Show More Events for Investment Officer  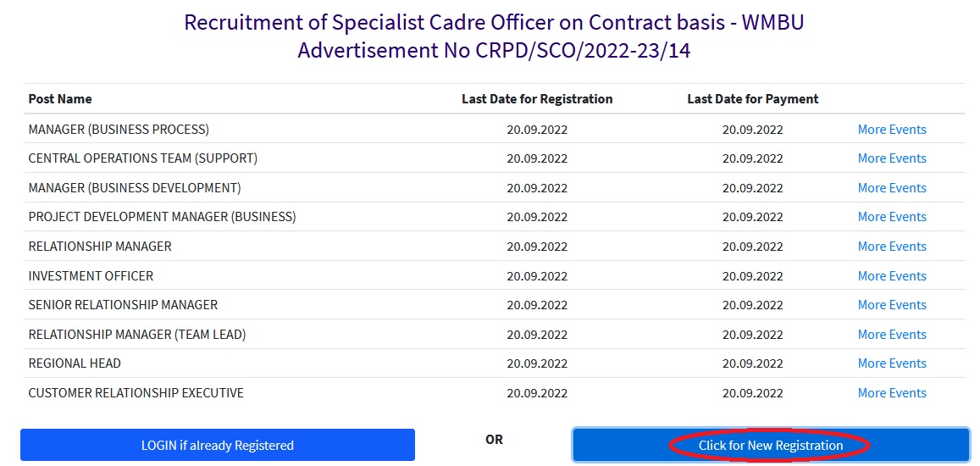coord(891,276)
